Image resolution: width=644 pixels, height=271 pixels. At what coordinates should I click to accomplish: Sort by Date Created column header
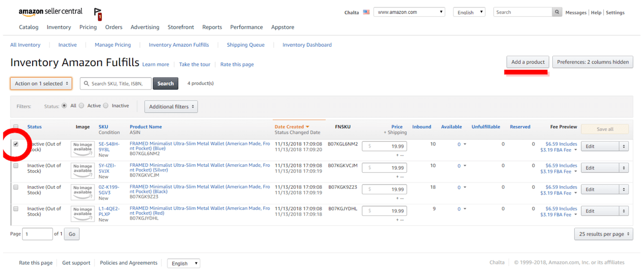(x=292, y=127)
